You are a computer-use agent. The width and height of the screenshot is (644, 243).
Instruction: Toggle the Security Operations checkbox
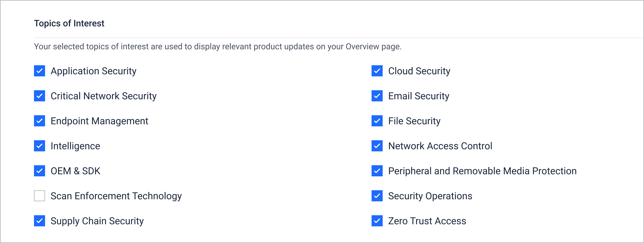pyautogui.click(x=377, y=196)
